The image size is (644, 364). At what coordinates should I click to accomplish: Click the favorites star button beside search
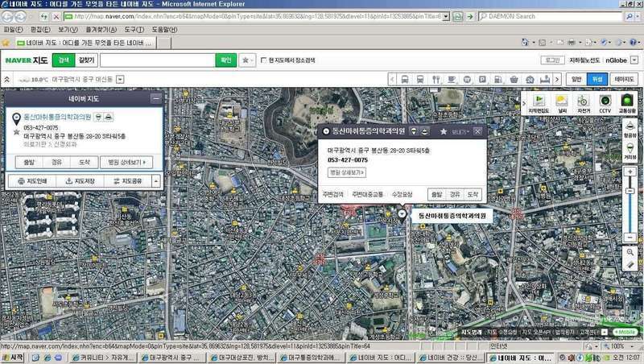(247, 60)
